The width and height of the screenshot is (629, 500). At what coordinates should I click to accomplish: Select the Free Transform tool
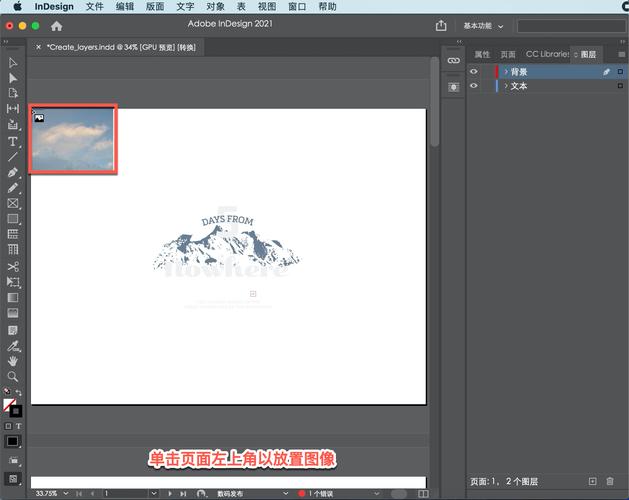coord(13,282)
